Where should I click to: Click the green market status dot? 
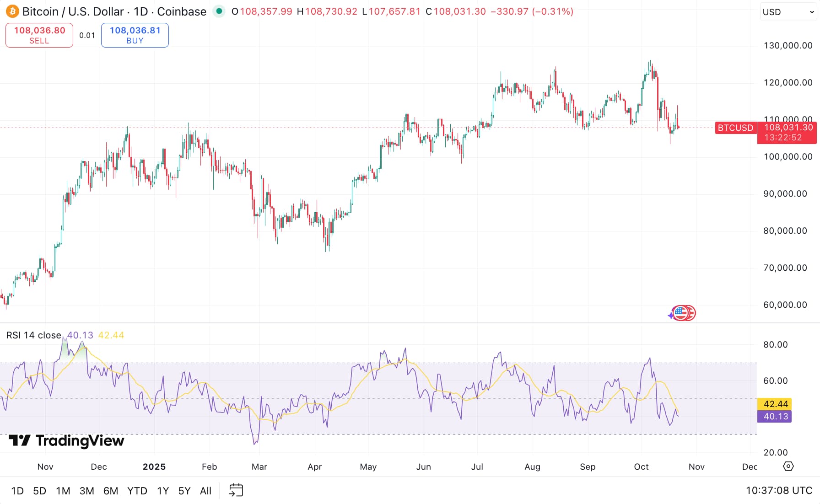click(219, 11)
